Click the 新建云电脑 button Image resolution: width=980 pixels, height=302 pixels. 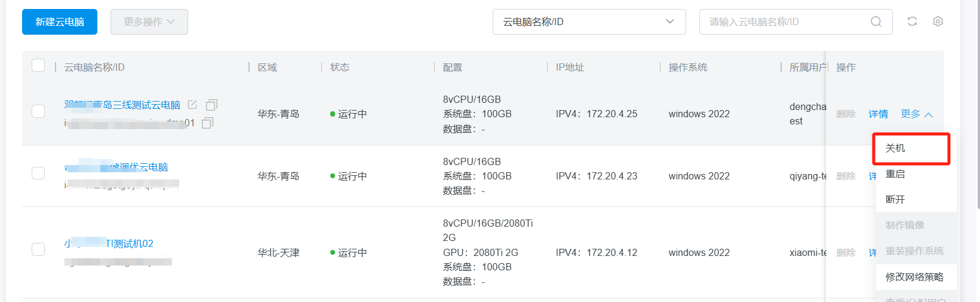(60, 22)
